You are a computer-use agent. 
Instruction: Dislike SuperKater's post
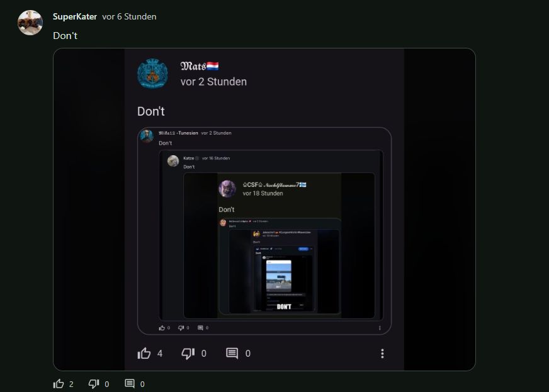pos(94,384)
